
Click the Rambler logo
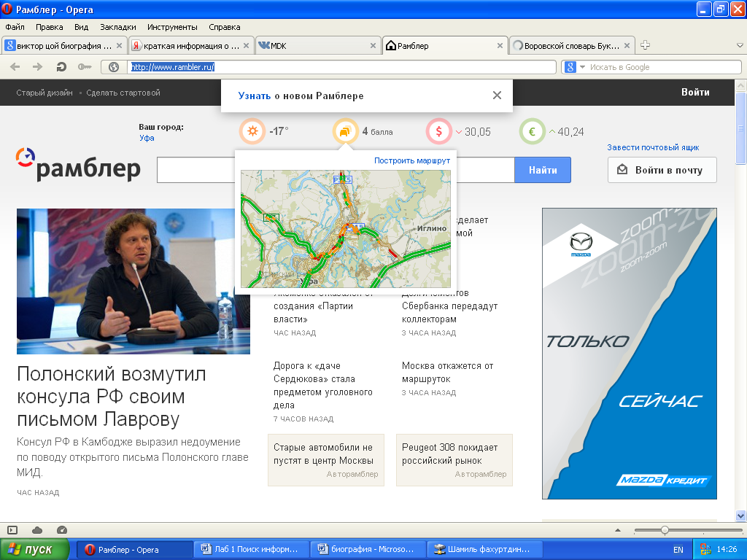(78, 165)
